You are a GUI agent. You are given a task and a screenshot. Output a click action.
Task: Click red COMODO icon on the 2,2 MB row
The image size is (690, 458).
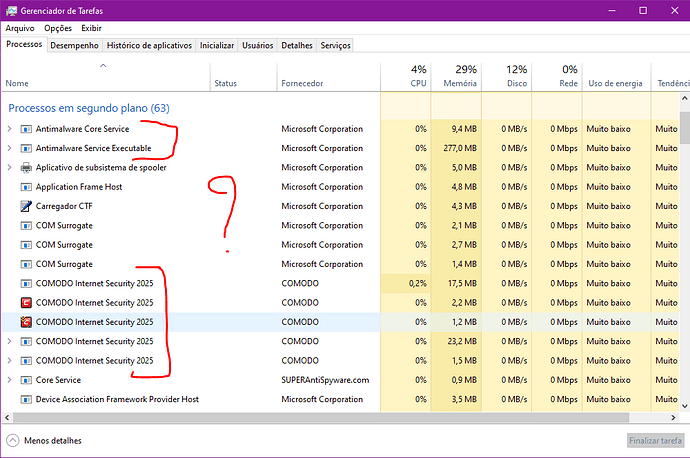point(26,303)
